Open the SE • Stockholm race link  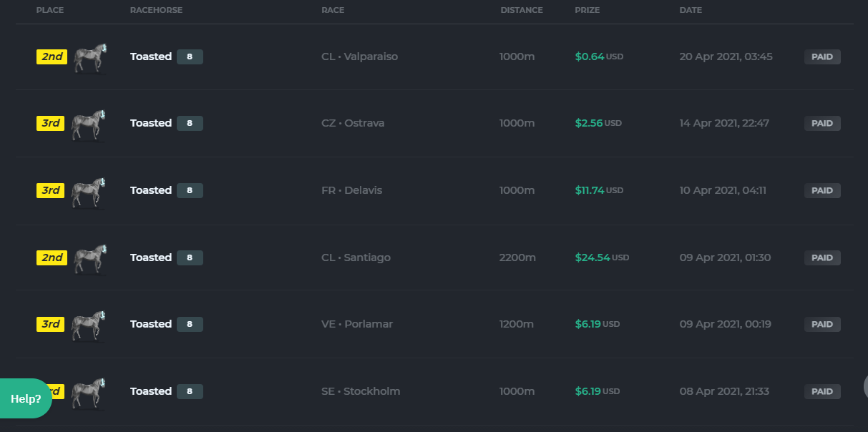click(x=361, y=391)
